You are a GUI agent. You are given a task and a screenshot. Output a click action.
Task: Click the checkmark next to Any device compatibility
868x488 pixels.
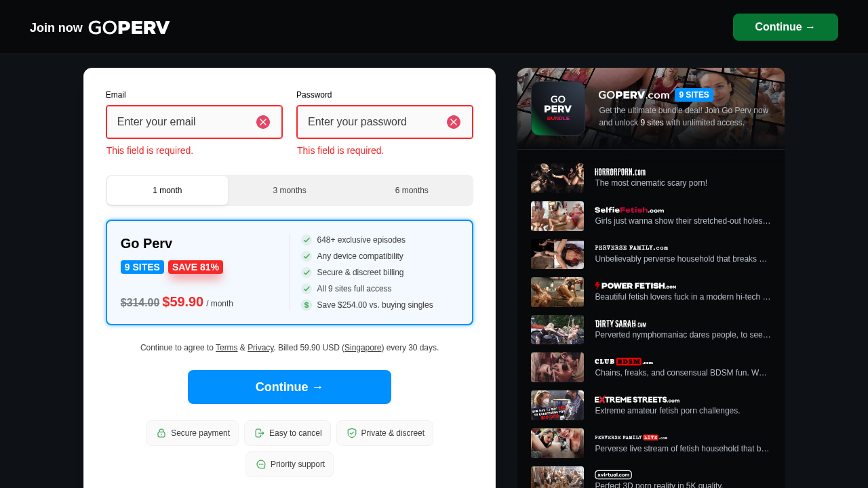tap(307, 256)
